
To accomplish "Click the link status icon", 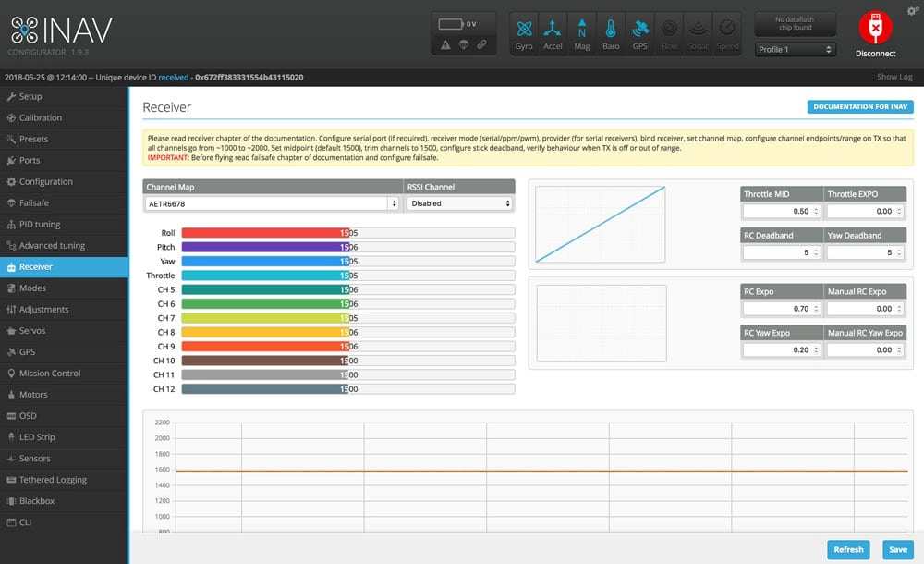I will pyautogui.click(x=482, y=44).
